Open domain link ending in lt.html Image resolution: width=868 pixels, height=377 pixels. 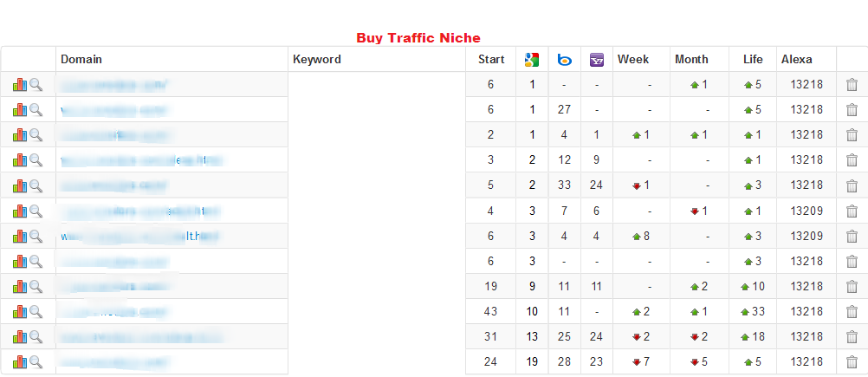point(140,237)
